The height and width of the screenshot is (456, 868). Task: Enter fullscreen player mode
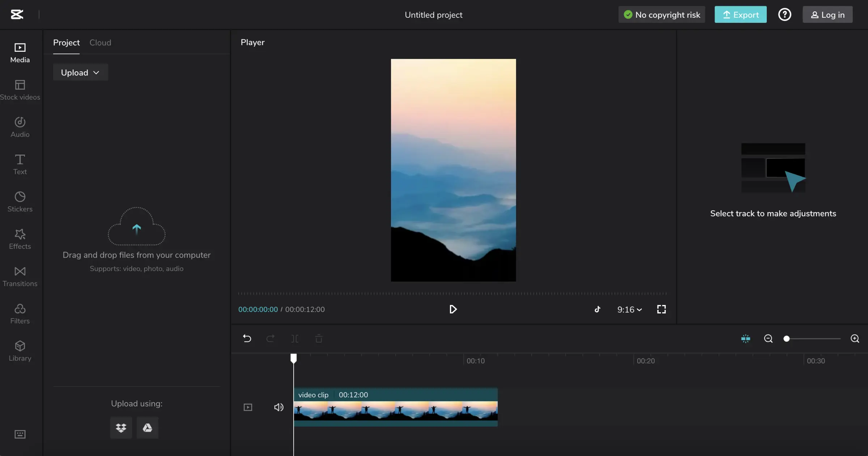661,309
